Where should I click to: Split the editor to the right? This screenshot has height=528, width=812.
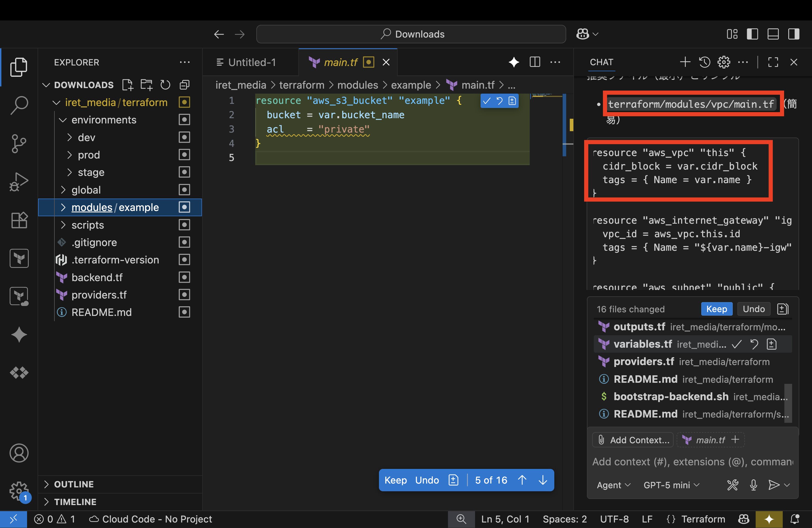(535, 62)
